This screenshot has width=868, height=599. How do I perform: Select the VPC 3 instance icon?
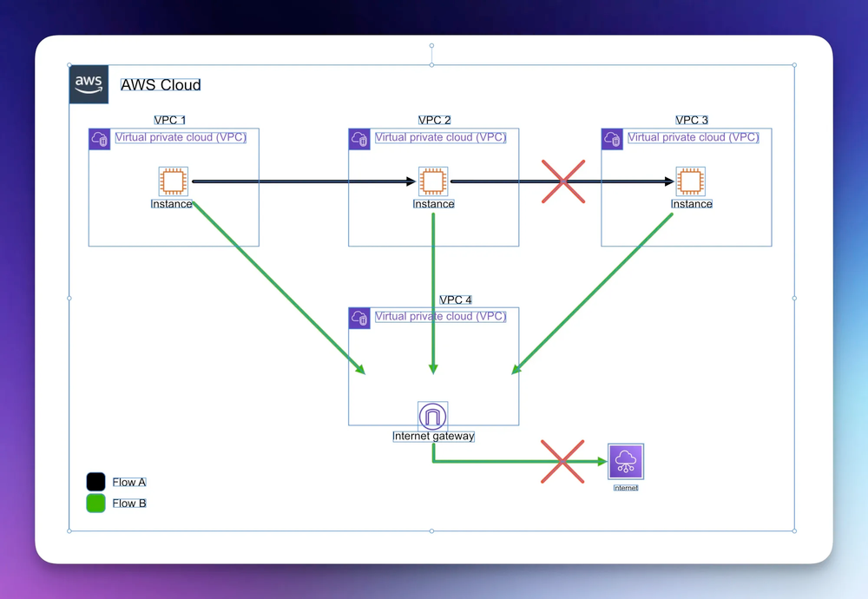pos(690,181)
